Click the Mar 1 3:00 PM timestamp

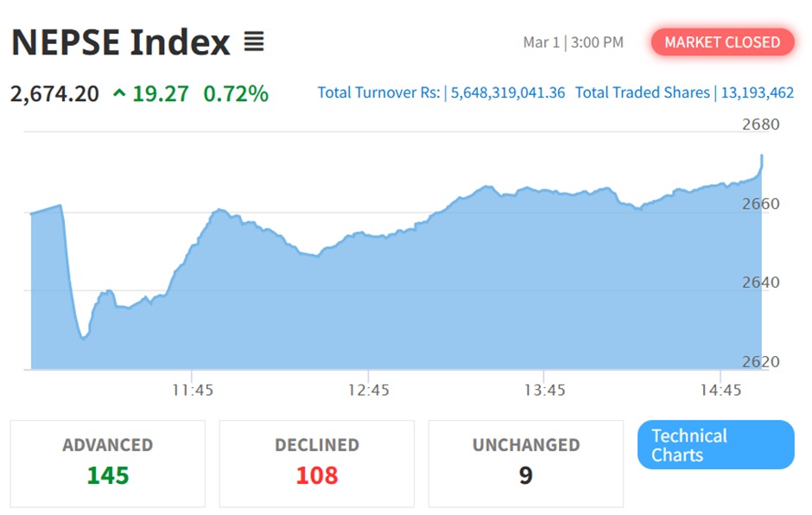573,42
